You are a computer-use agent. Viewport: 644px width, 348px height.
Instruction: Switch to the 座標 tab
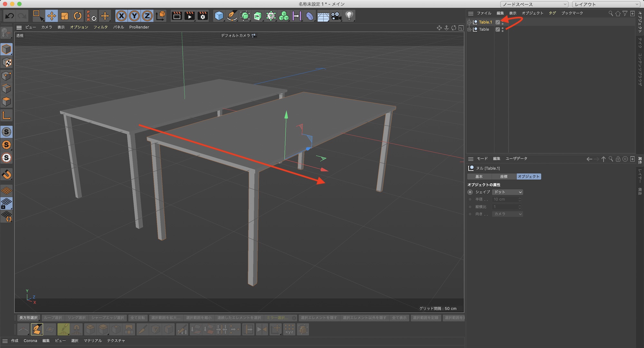tap(504, 177)
